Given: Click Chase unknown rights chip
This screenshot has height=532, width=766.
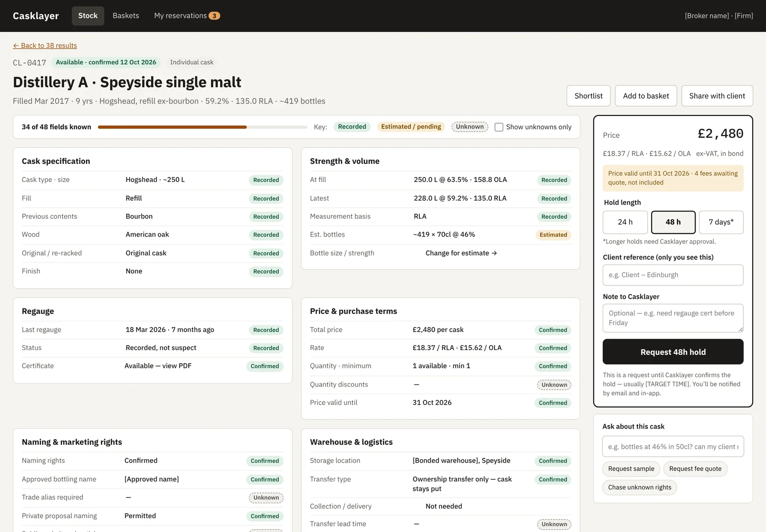Looking at the screenshot, I should coord(640,487).
